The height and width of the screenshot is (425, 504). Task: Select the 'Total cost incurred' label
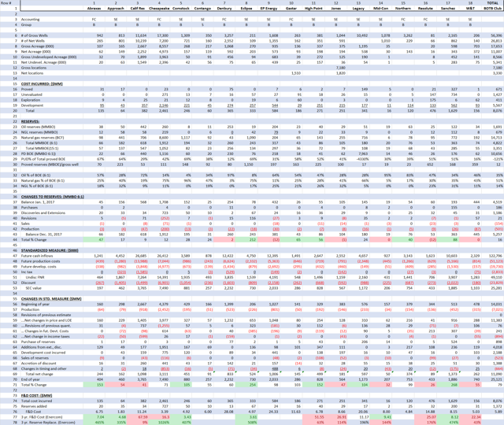(x=37, y=401)
